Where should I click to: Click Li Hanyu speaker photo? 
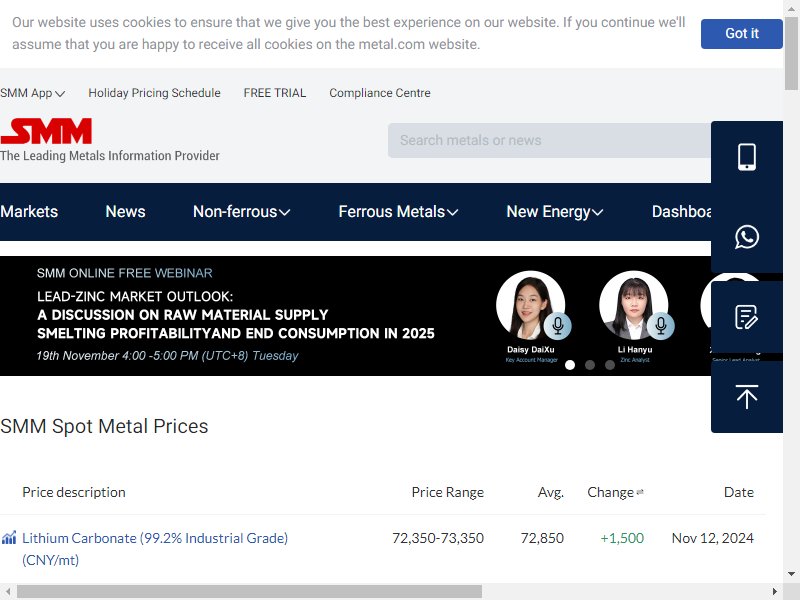[634, 305]
